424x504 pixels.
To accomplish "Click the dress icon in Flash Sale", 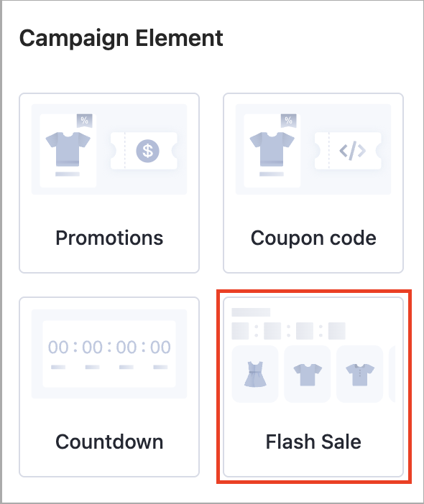I will [x=255, y=374].
